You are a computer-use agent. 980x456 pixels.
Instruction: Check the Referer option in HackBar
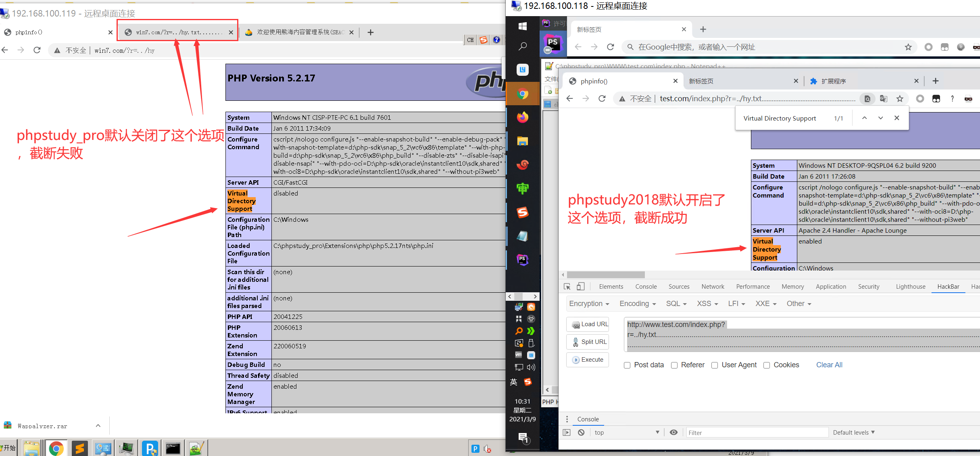(x=674, y=365)
